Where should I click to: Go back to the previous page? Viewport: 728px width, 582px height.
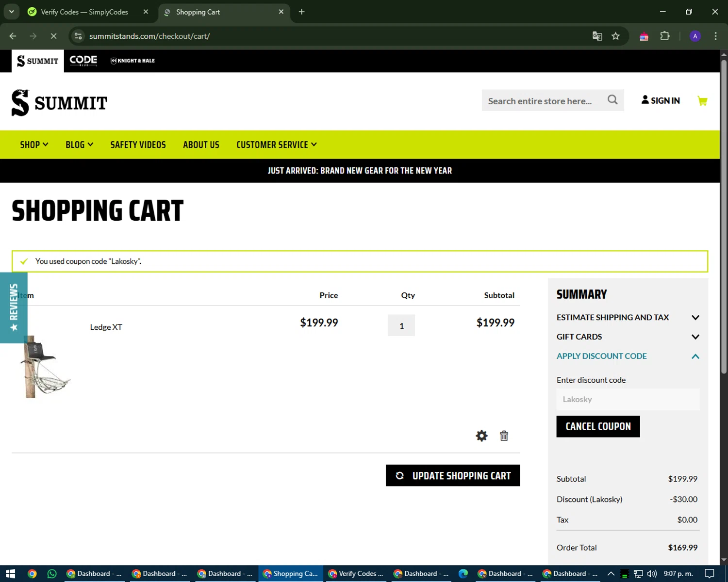[x=13, y=36]
